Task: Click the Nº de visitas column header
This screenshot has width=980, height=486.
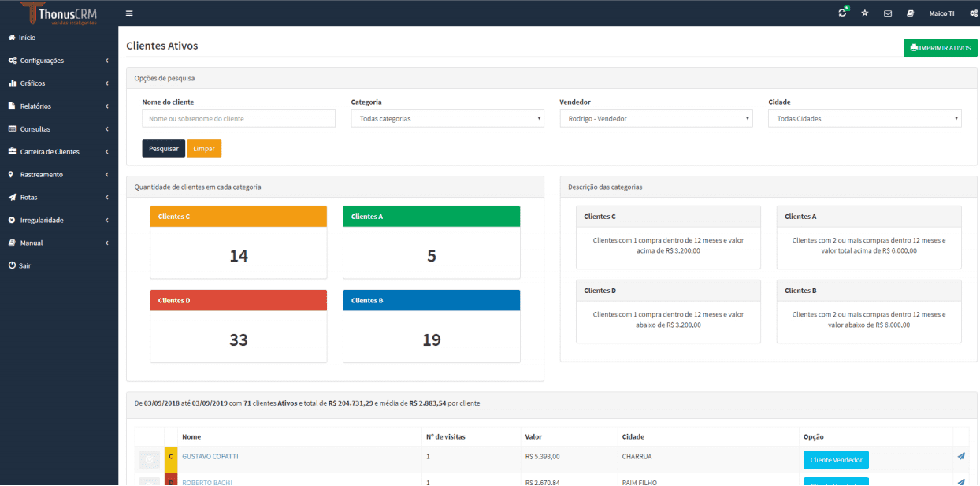Action: (446, 437)
